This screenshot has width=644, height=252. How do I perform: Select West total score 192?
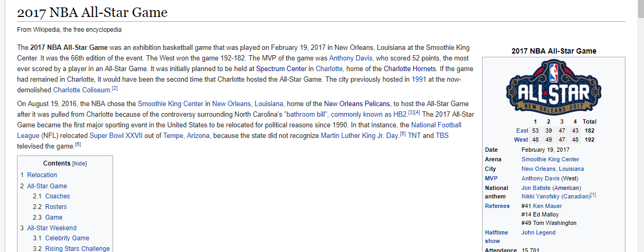point(589,140)
